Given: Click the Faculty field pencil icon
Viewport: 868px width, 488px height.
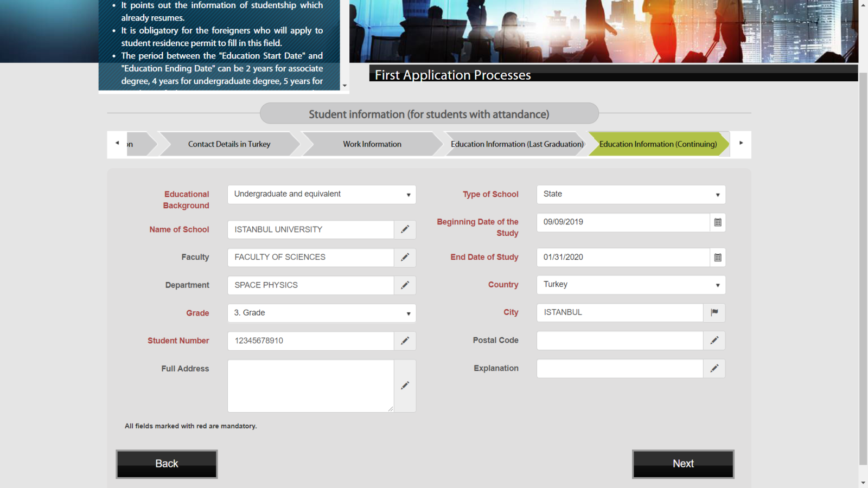Looking at the screenshot, I should click(x=405, y=258).
